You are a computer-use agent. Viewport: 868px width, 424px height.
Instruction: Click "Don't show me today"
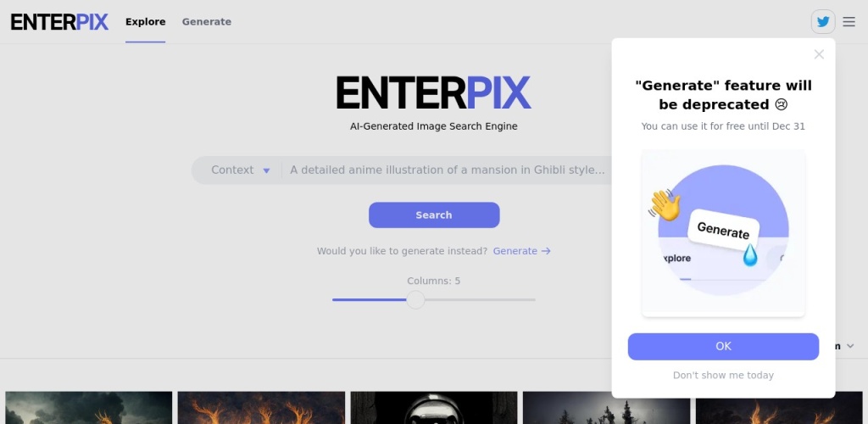[723, 375]
